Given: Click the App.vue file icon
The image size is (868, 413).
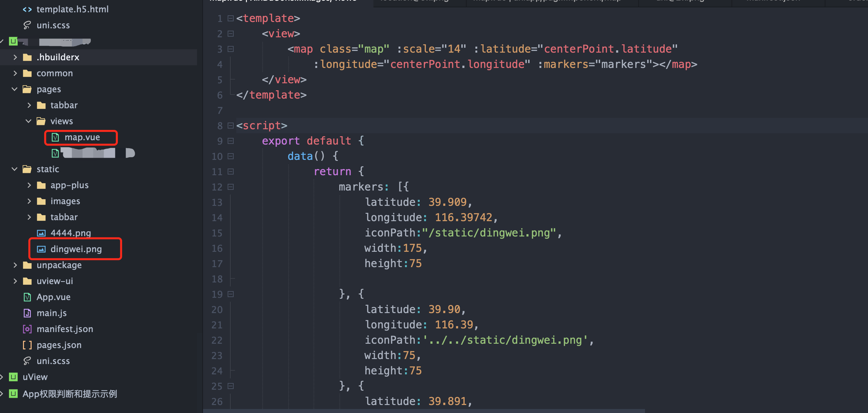Looking at the screenshot, I should coord(27,297).
